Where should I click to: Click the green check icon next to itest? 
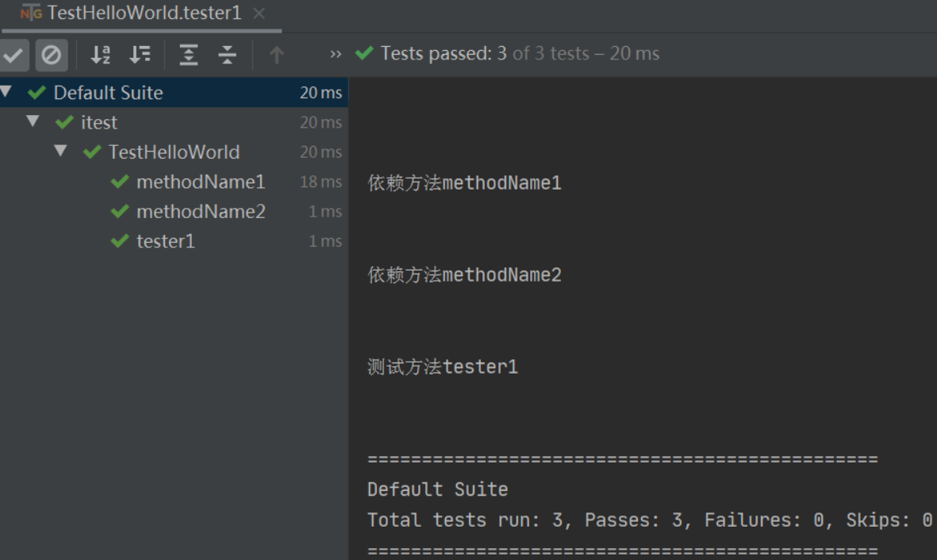tap(64, 121)
